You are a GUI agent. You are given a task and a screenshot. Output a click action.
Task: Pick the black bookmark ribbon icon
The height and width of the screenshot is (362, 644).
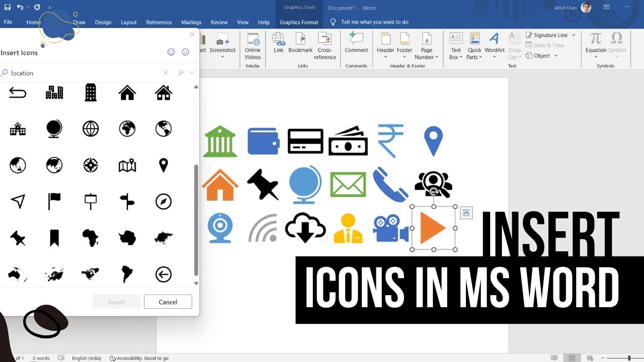(54, 238)
